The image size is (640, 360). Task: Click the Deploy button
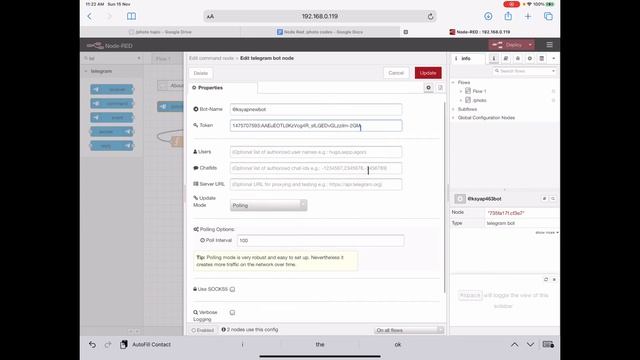point(507,45)
